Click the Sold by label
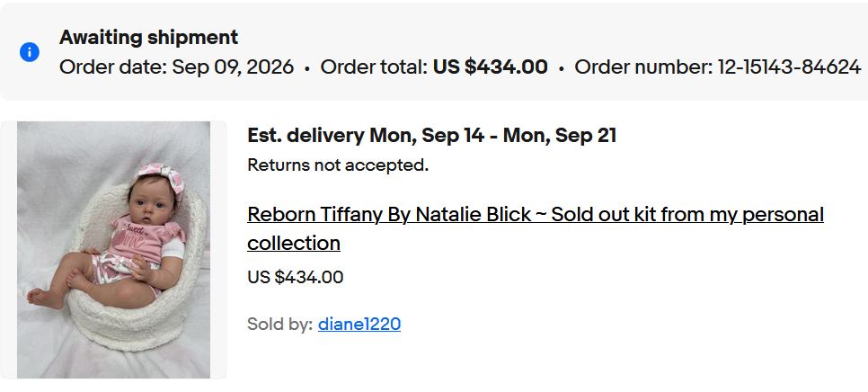 [x=280, y=324]
